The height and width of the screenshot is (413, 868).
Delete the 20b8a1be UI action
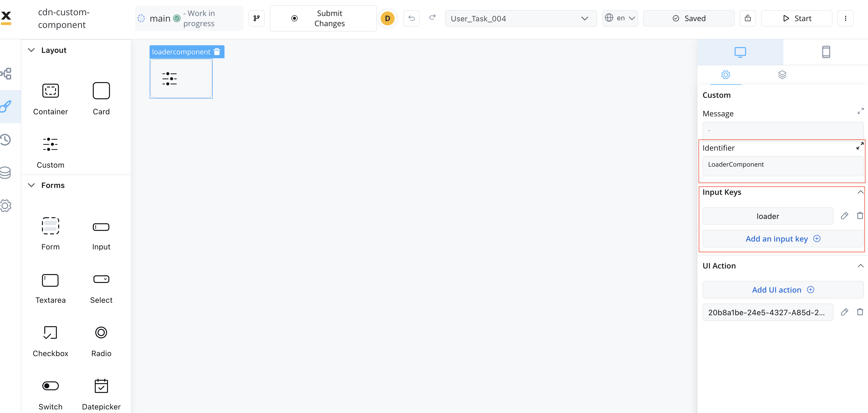(860, 312)
